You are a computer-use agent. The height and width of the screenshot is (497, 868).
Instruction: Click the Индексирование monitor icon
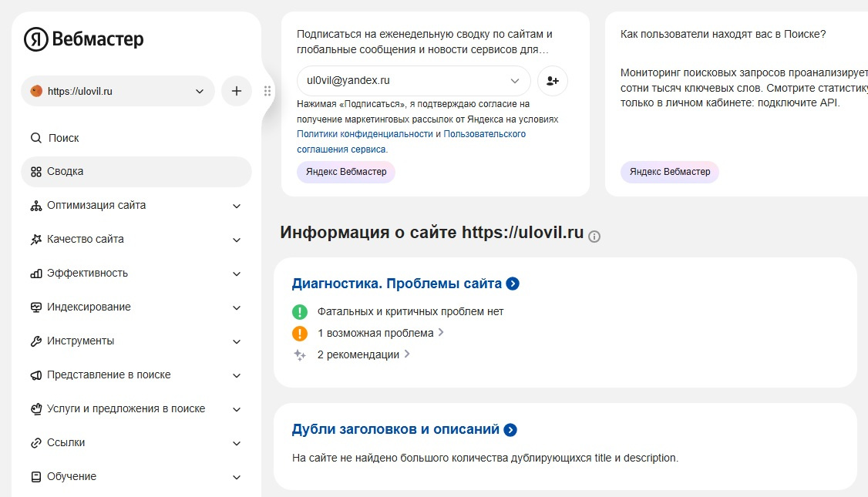coord(36,307)
